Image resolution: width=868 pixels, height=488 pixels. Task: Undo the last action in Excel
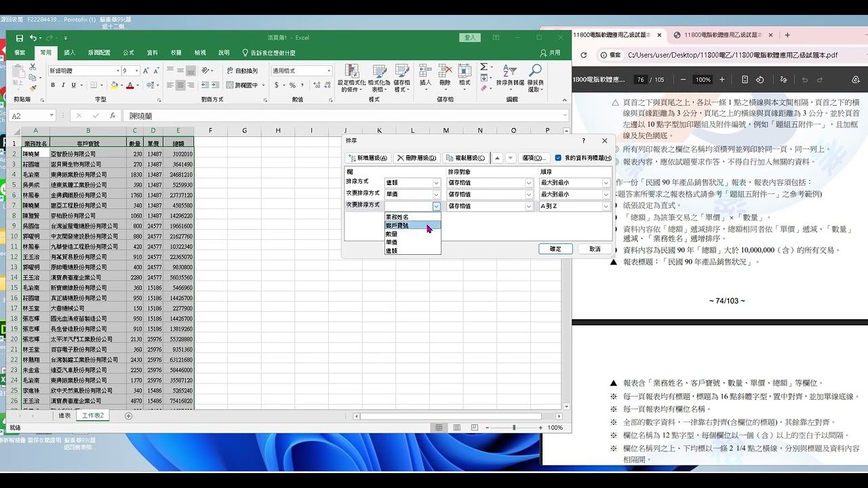tap(33, 38)
